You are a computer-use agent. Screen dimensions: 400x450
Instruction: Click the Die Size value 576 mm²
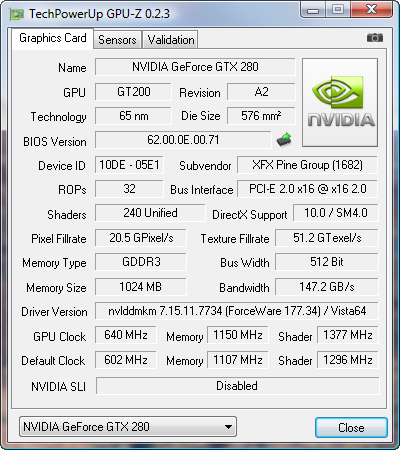click(x=261, y=116)
